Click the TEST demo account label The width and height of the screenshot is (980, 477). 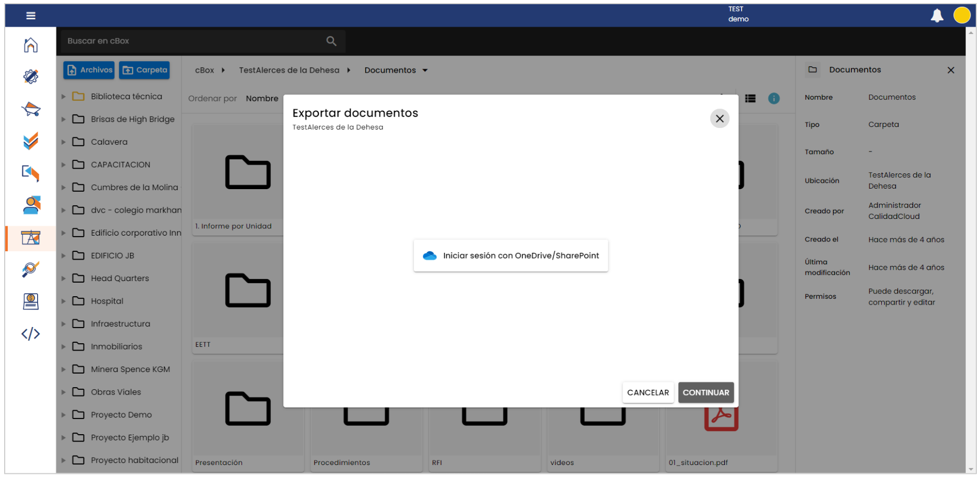click(738, 14)
